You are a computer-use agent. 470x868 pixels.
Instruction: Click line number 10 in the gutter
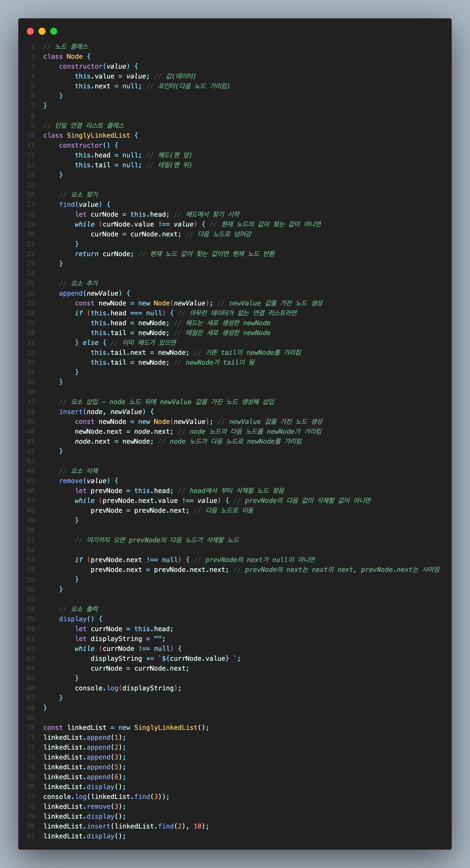(31, 135)
